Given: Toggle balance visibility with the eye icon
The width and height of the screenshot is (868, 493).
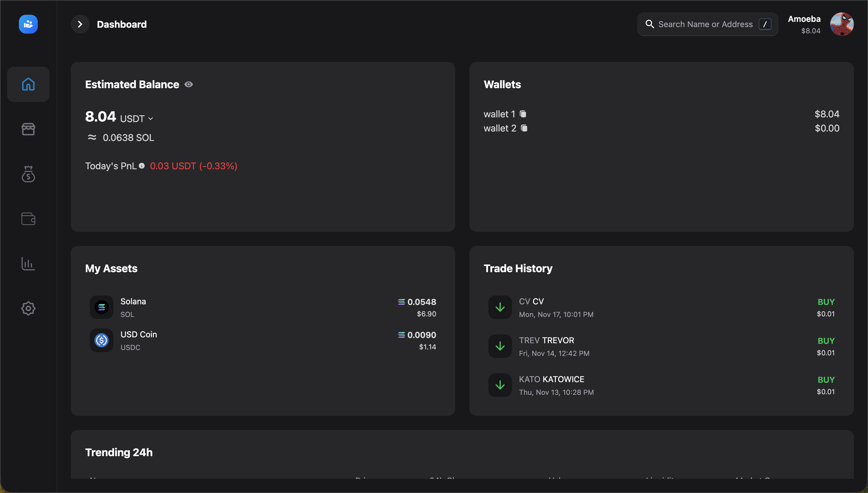Looking at the screenshot, I should click(189, 84).
